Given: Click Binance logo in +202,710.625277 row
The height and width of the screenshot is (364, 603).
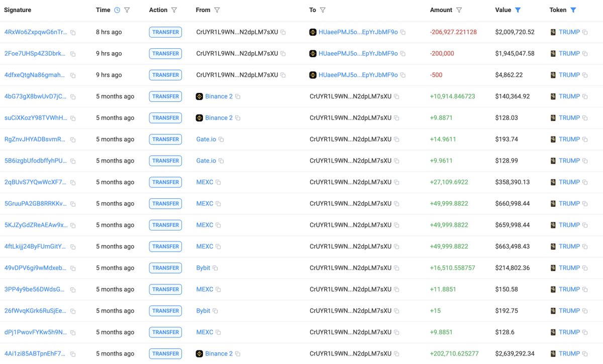Looking at the screenshot, I should [x=199, y=353].
